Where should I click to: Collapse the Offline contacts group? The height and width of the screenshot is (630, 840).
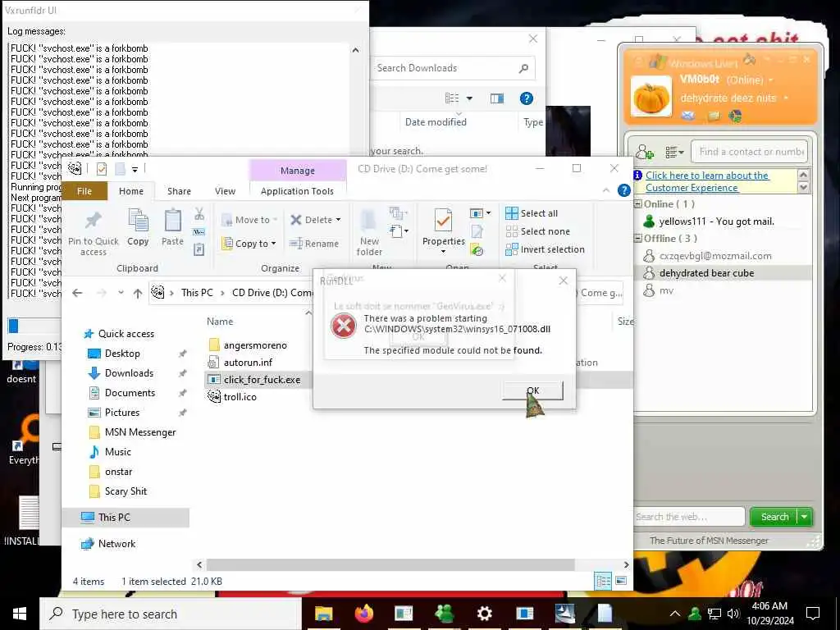tap(638, 239)
